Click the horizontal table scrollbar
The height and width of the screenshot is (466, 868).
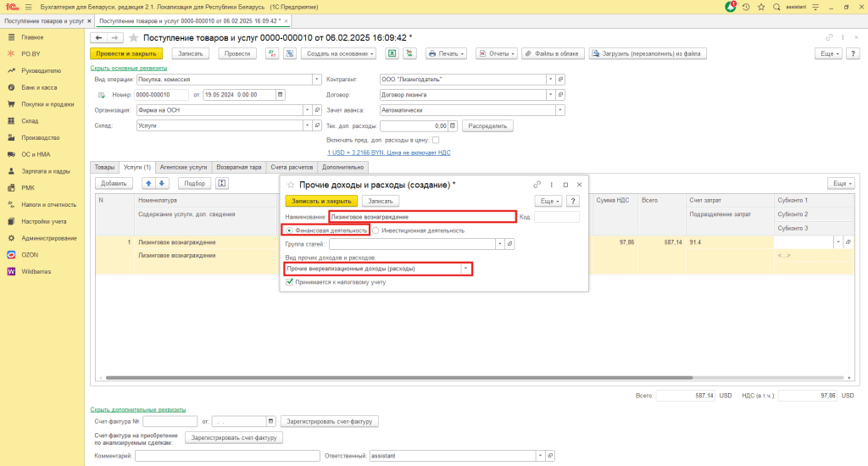(398, 377)
